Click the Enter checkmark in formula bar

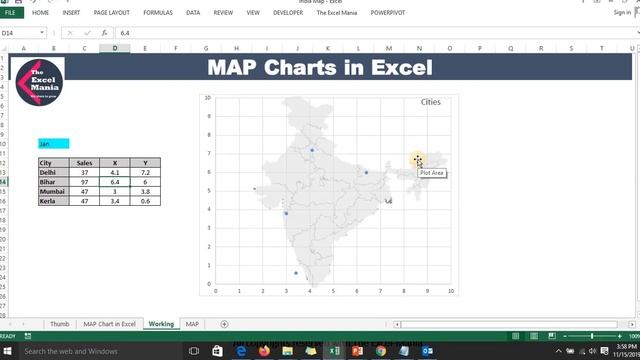point(87,33)
